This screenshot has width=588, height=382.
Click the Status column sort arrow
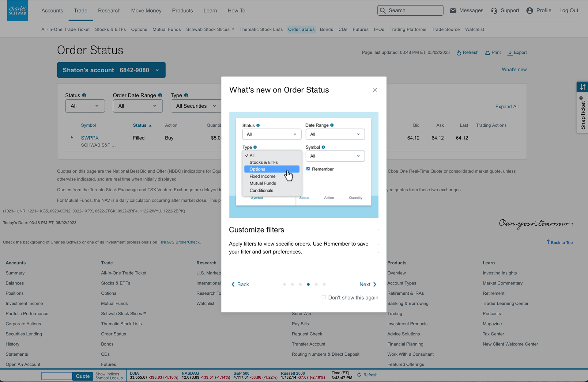150,125
